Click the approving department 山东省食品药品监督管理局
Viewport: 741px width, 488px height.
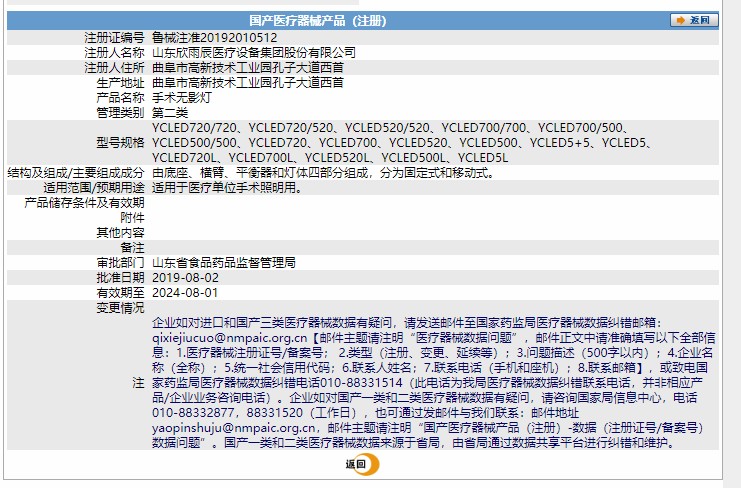pos(224,263)
